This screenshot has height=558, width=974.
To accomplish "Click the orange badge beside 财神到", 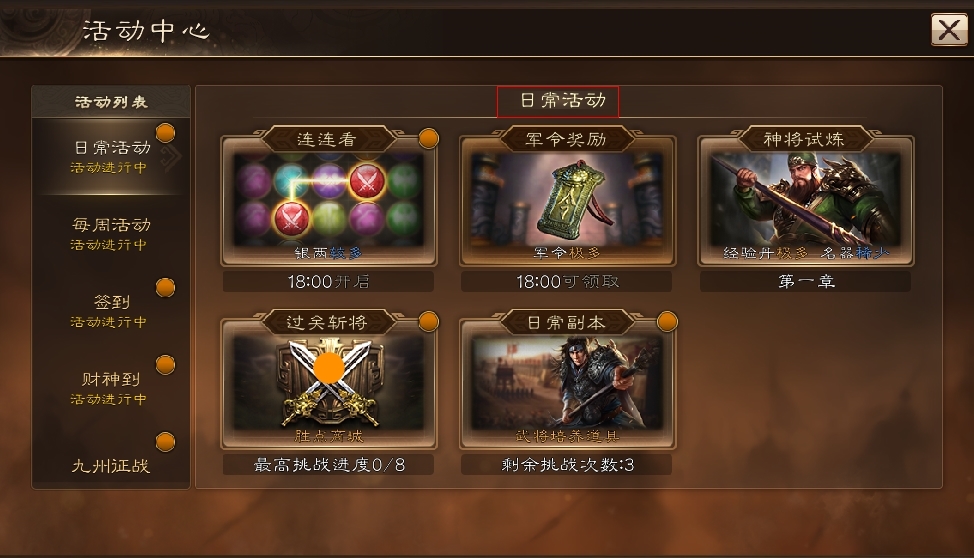I will pyautogui.click(x=165, y=365).
